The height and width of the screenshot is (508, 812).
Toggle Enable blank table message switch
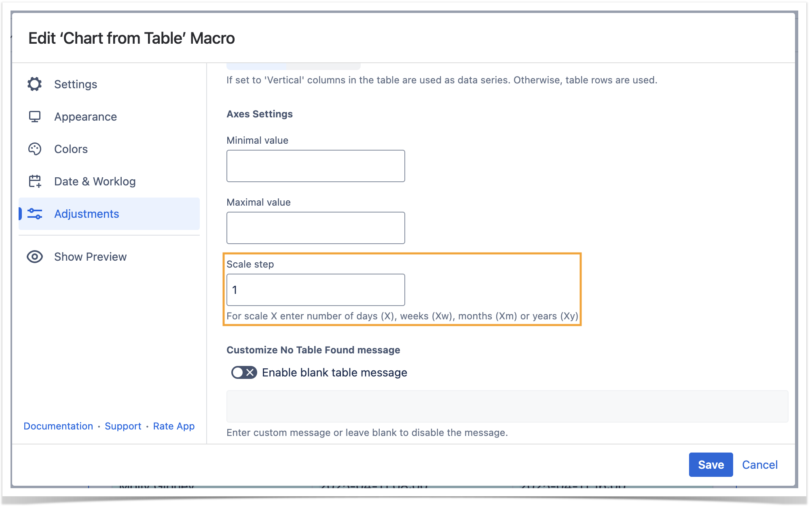tap(244, 372)
